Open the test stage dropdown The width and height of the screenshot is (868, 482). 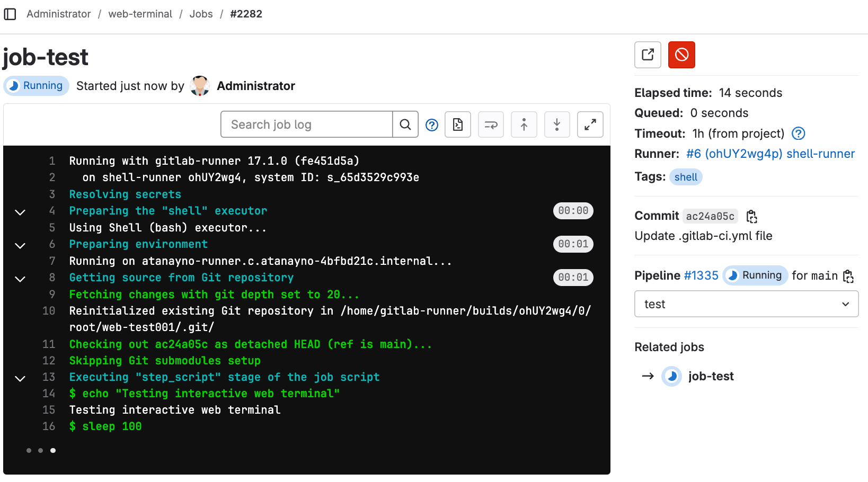[746, 304]
